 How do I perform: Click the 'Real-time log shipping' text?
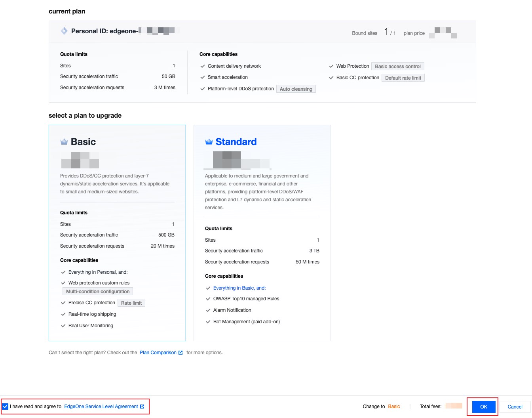92,314
